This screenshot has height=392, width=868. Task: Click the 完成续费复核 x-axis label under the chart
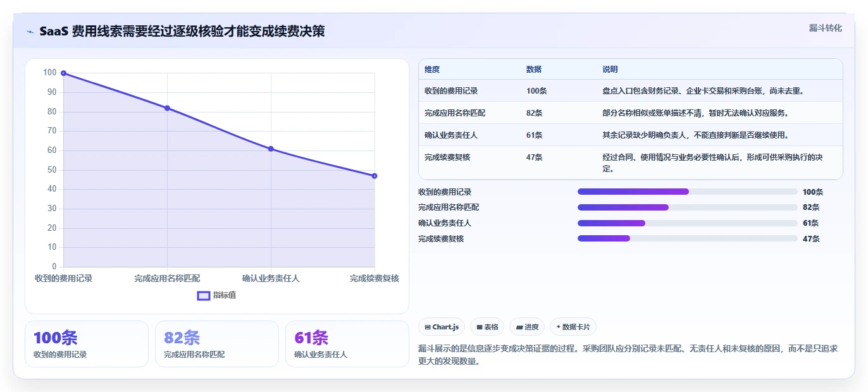tap(375, 278)
